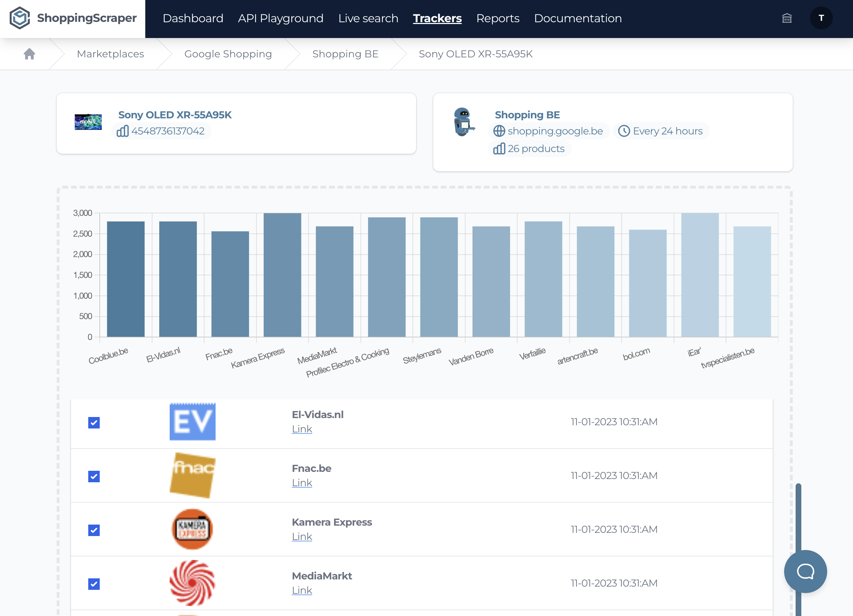Go to API Playground tab
Image resolution: width=853 pixels, height=616 pixels.
281,18
